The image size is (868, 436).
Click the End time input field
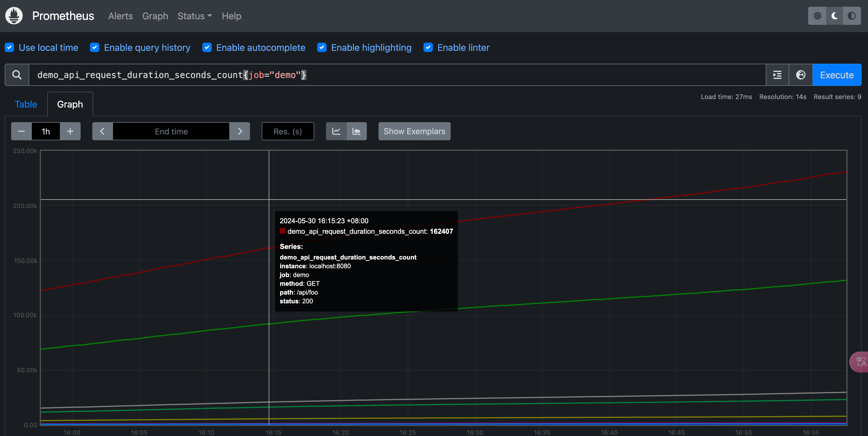pyautogui.click(x=171, y=131)
